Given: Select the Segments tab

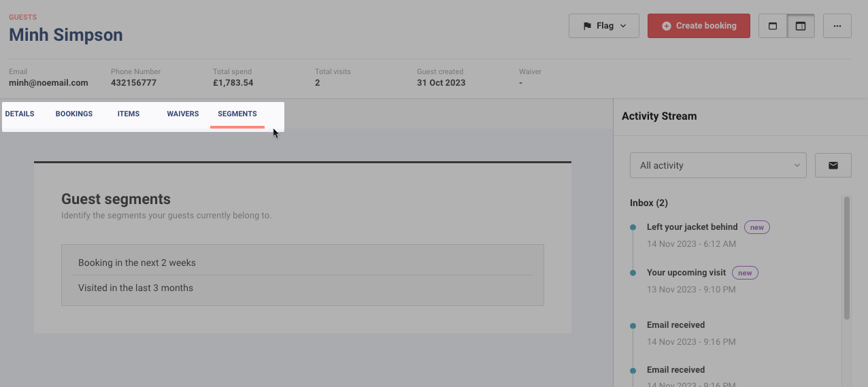Looking at the screenshot, I should 237,114.
